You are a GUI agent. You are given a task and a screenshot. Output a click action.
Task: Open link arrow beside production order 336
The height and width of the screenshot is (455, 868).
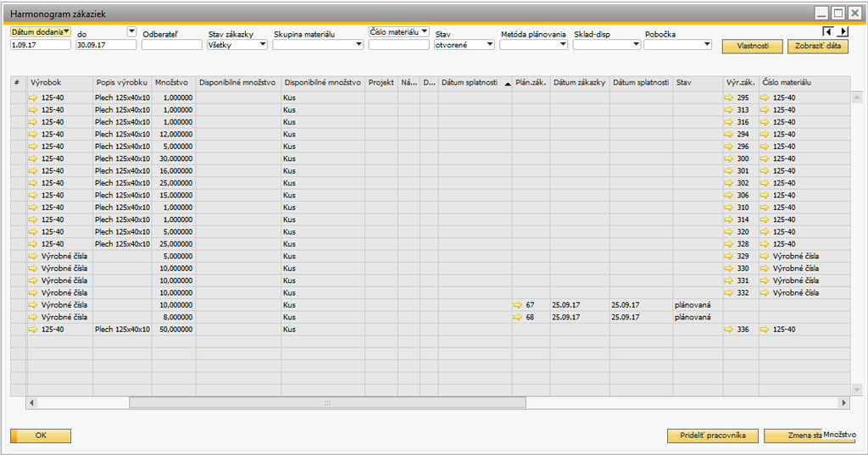click(x=730, y=330)
